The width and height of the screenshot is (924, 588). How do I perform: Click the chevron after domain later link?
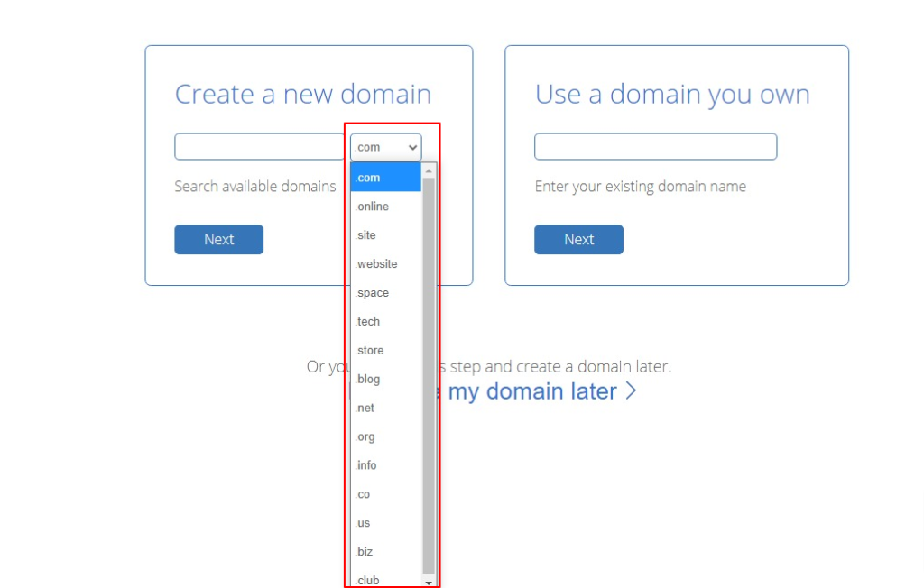pos(631,391)
